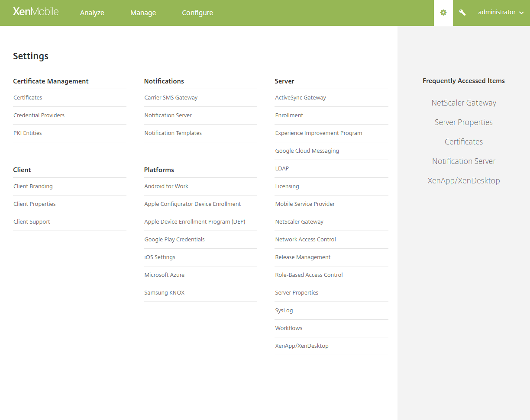Click the Client section heading
Viewport: 530px width, 420px height.
point(22,170)
